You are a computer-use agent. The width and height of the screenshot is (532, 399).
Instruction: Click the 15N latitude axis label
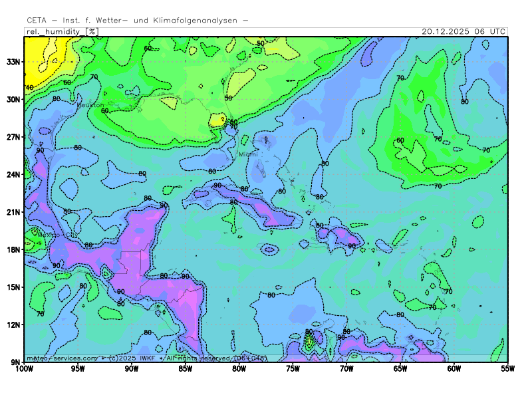pos(14,287)
